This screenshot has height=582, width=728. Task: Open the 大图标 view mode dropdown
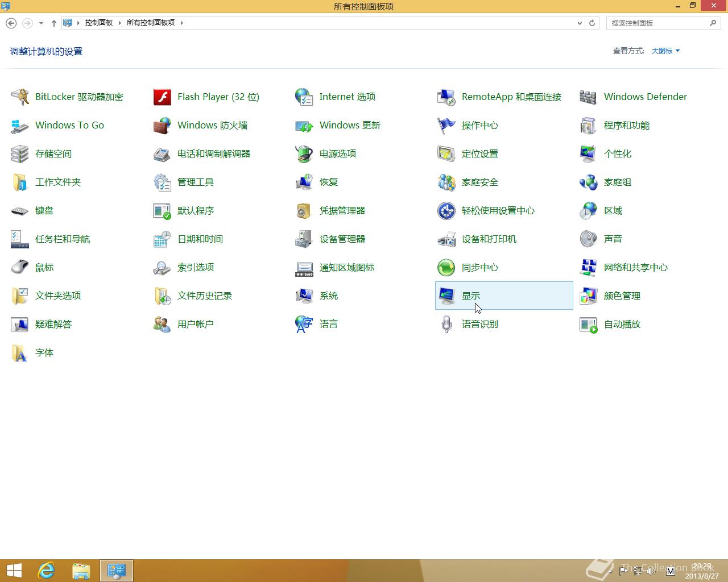pos(665,51)
